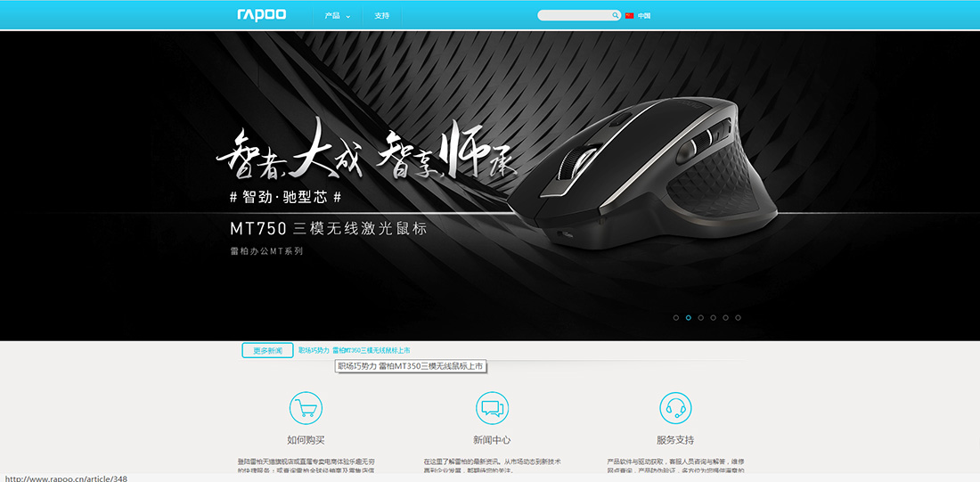
Task: Click the MT750 三模无线激光鼠标 banner title
Action: pyautogui.click(x=329, y=229)
